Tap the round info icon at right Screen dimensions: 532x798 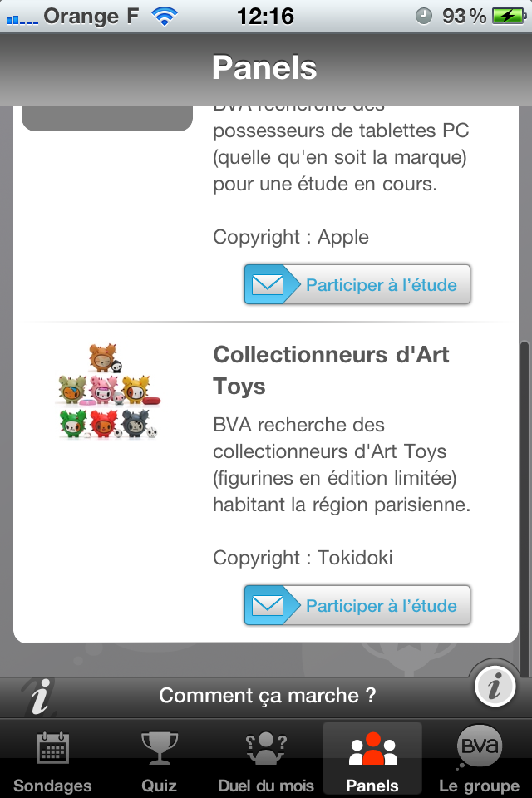point(497,687)
